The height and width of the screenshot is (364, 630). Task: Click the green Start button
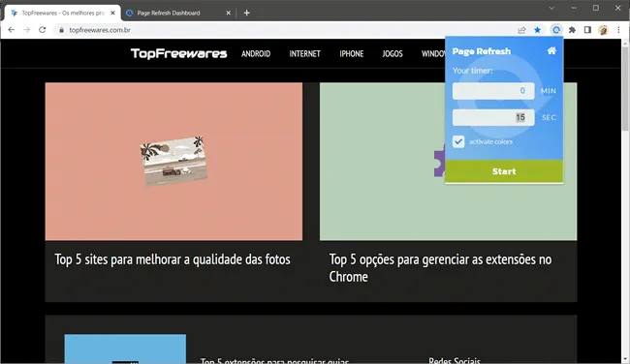point(504,171)
